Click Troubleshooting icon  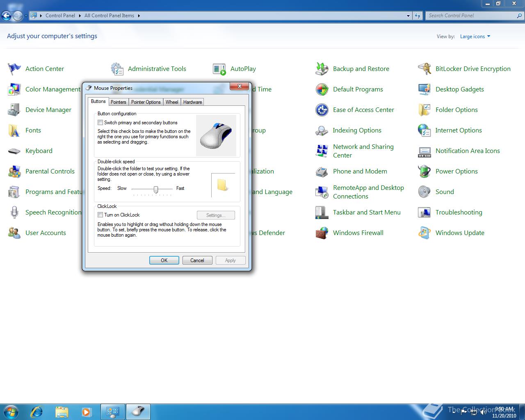425,212
